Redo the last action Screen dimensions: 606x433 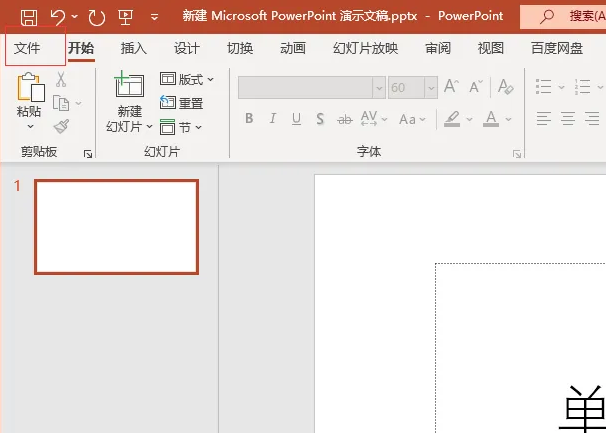(96, 17)
